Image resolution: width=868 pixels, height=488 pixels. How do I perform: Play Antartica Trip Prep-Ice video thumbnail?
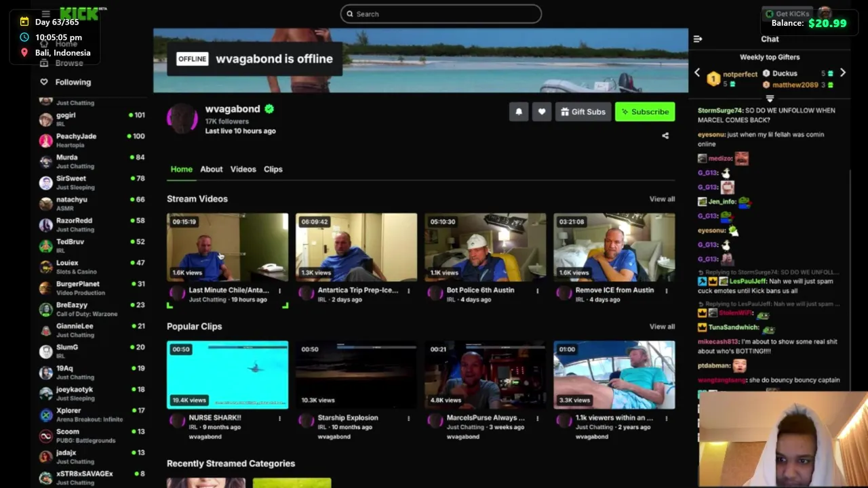click(x=357, y=247)
